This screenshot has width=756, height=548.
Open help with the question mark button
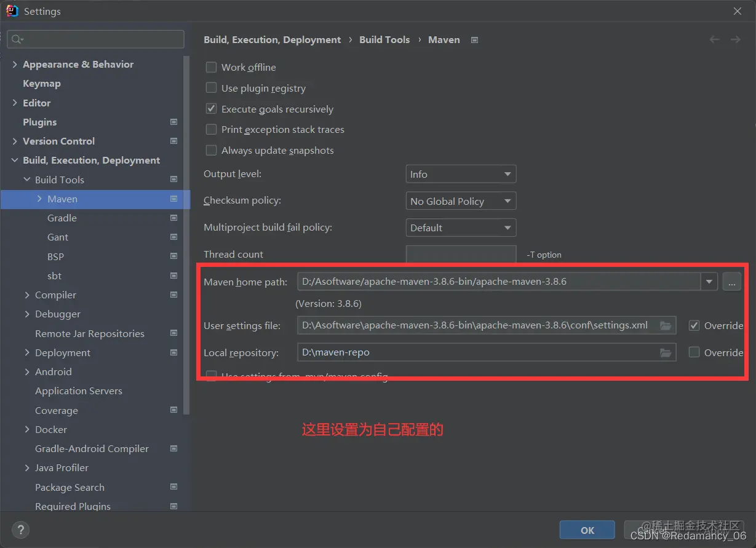click(x=21, y=530)
